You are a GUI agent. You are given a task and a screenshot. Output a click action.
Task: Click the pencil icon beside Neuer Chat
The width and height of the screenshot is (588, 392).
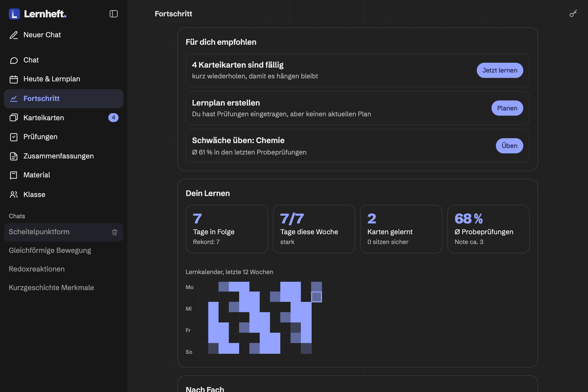pyautogui.click(x=14, y=35)
